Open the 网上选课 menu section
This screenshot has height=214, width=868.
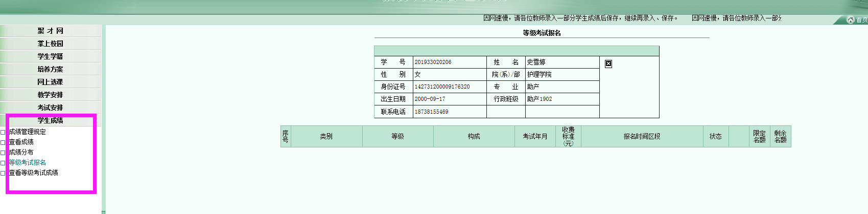50,82
